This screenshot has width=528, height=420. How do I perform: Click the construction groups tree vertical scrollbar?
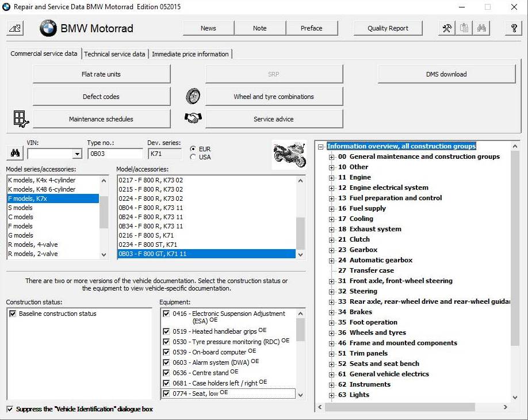(515, 249)
